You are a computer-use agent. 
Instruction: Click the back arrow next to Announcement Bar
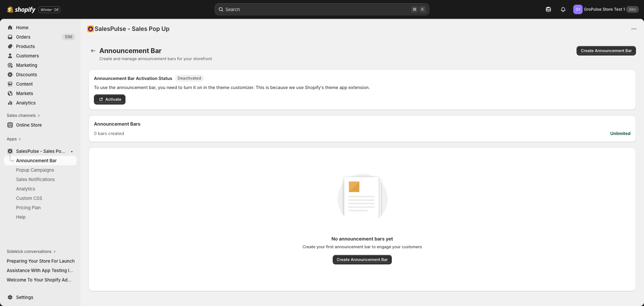click(x=93, y=50)
